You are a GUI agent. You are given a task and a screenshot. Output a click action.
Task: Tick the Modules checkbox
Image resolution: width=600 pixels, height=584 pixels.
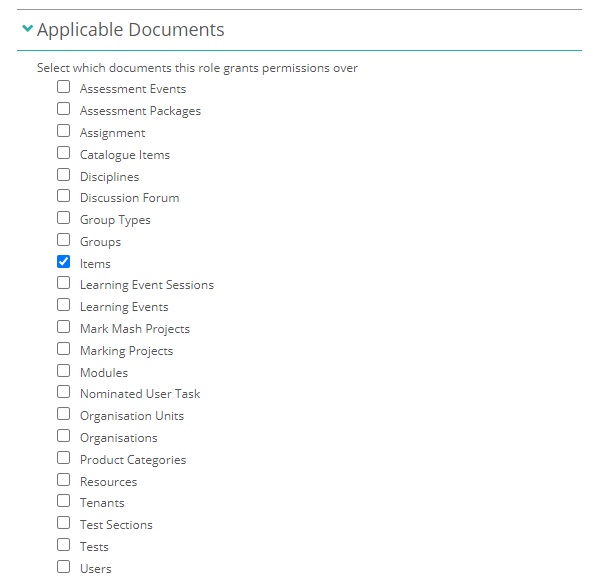[x=64, y=371]
